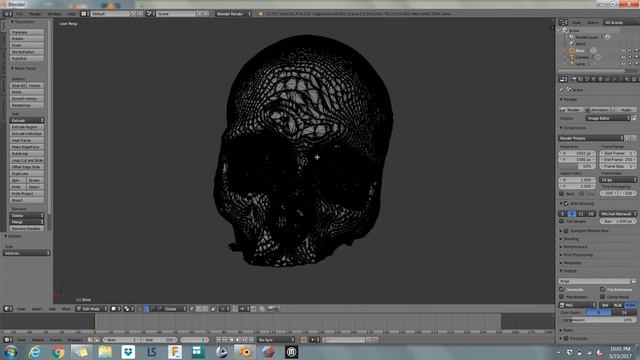Toggle limit selection to visible
This screenshot has width=640, height=360.
[x=214, y=309]
